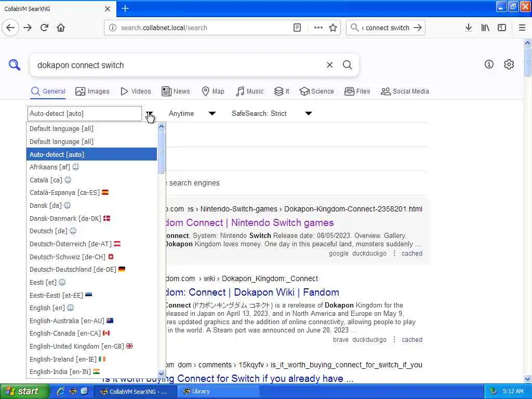Viewport: 532px width, 399px height.
Task: Collapse the Auto-detect language dropdown
Action: pos(149,114)
